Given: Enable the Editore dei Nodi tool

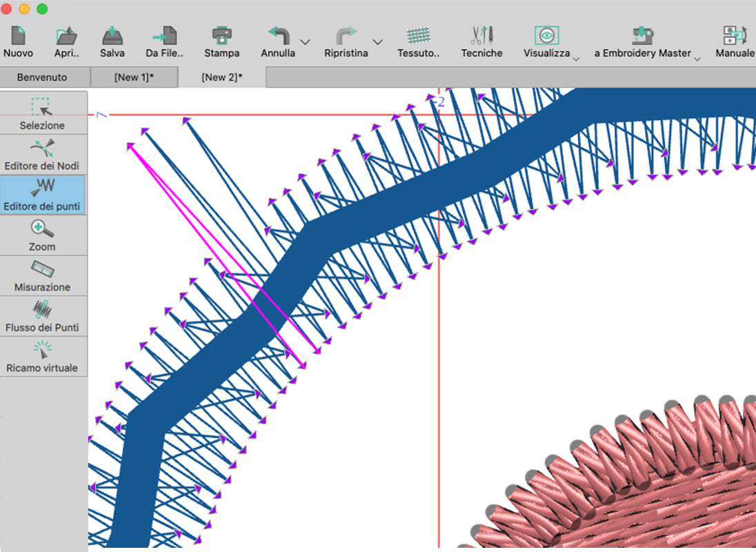Looking at the screenshot, I should 42,154.
